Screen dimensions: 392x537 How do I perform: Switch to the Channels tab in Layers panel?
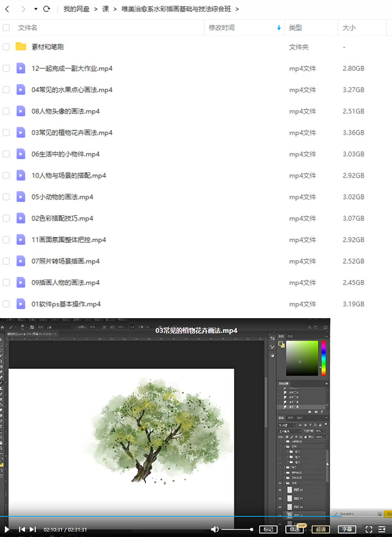point(290,418)
